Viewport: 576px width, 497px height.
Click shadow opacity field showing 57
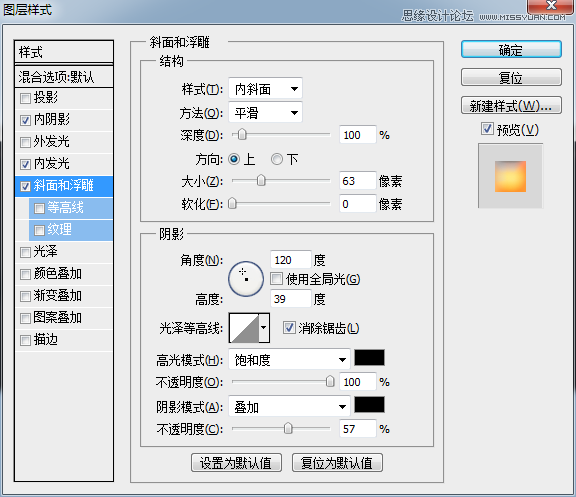[x=358, y=428]
